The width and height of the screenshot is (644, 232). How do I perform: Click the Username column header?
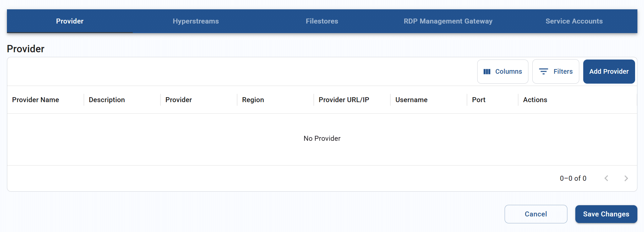[x=411, y=100]
